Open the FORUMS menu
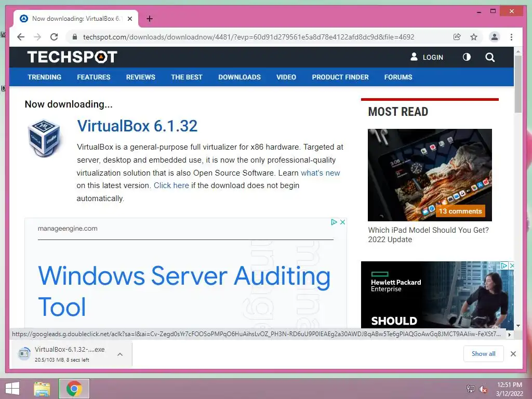This screenshot has height=399, width=532. coord(398,77)
